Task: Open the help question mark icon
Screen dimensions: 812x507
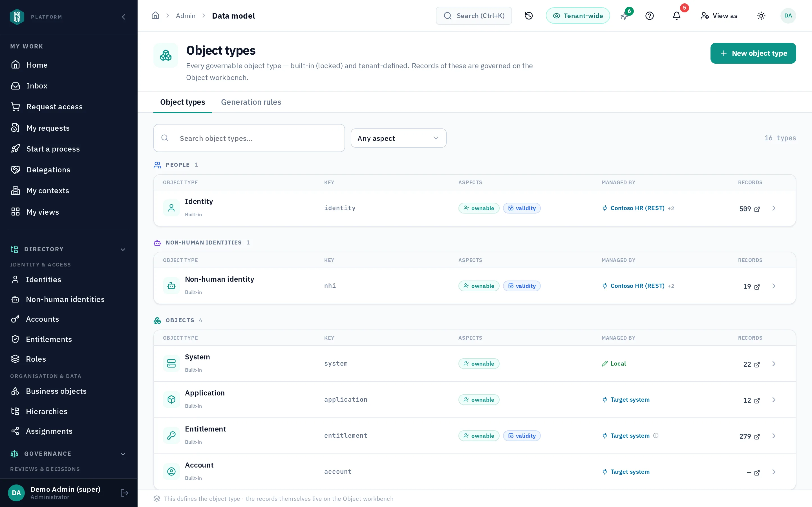Action: [x=649, y=16]
